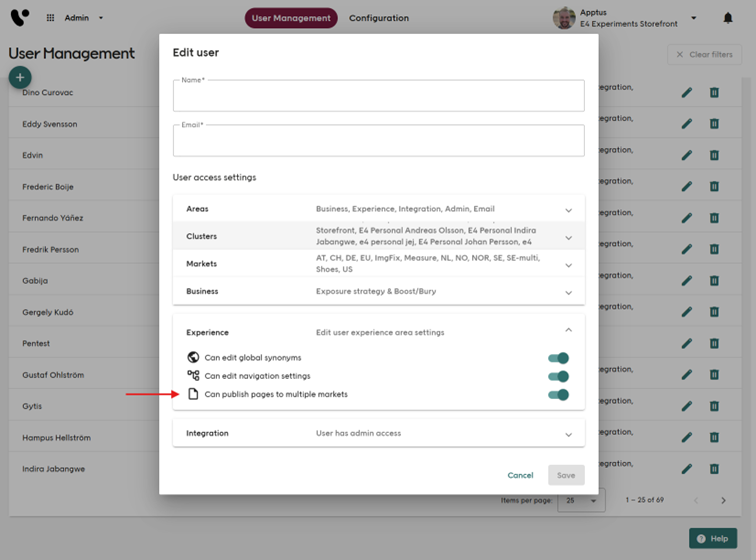The image size is (756, 560).
Task: Click the Email input field
Action: [378, 140]
